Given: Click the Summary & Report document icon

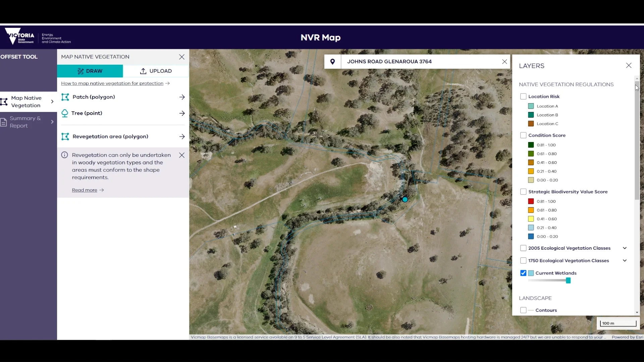Looking at the screenshot, I should [4, 122].
